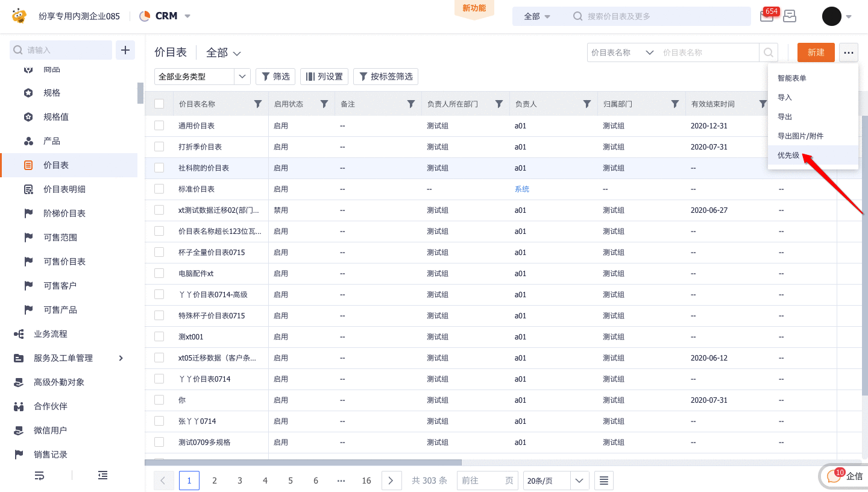Check the box for 打折季价目表
This screenshot has height=492, width=868.
tap(159, 147)
